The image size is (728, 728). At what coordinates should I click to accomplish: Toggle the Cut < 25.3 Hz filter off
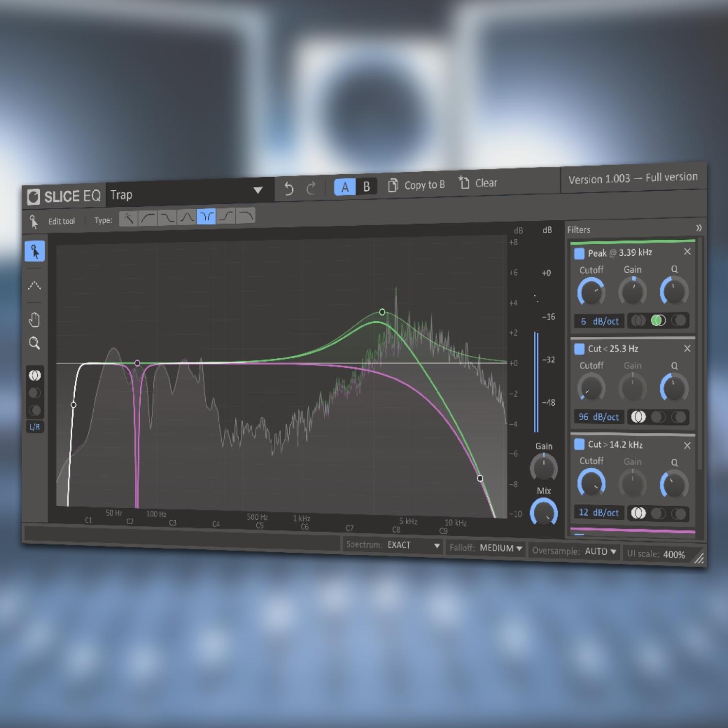579,349
